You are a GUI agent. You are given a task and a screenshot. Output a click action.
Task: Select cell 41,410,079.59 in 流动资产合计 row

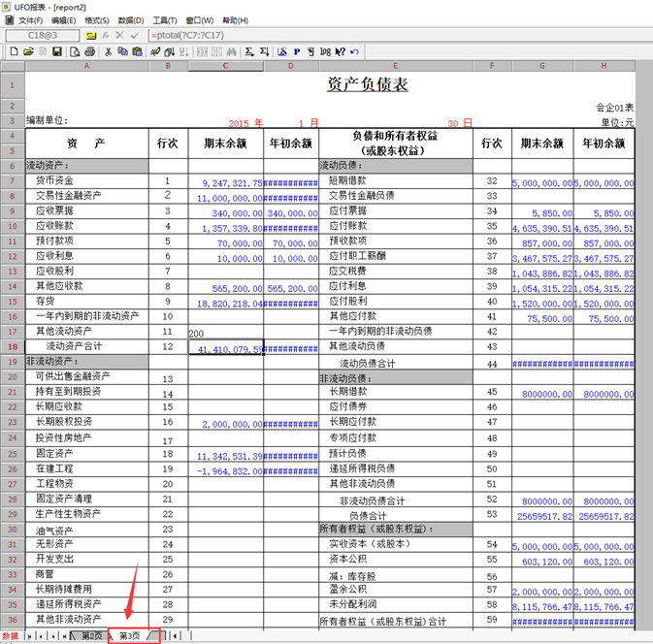226,347
